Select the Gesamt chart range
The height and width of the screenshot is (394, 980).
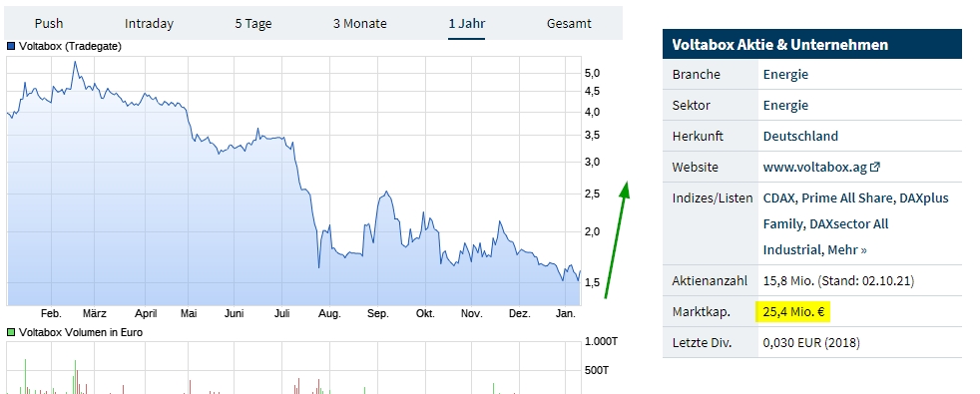pyautogui.click(x=569, y=24)
